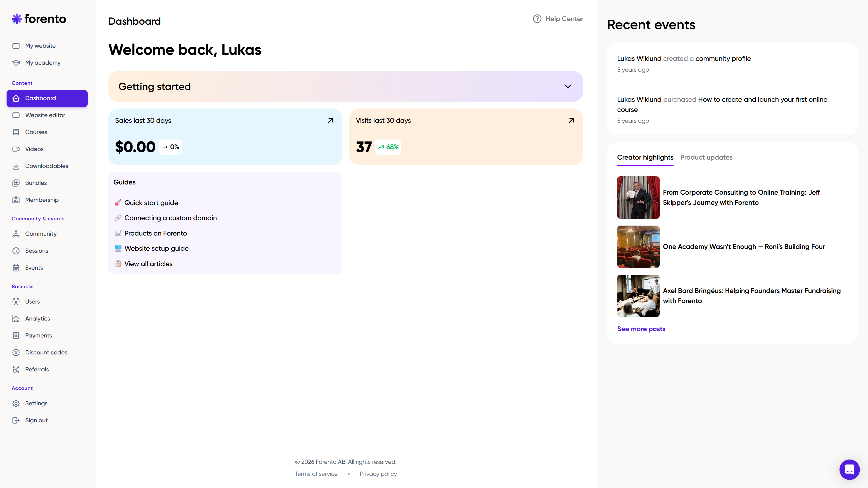
Task: Click the Help Center question mark icon
Action: pyautogui.click(x=537, y=19)
